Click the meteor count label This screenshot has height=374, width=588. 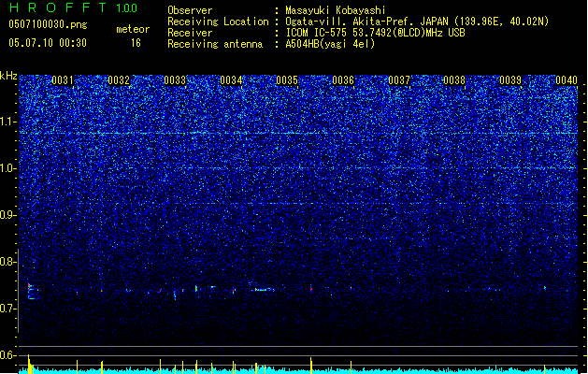(133, 29)
